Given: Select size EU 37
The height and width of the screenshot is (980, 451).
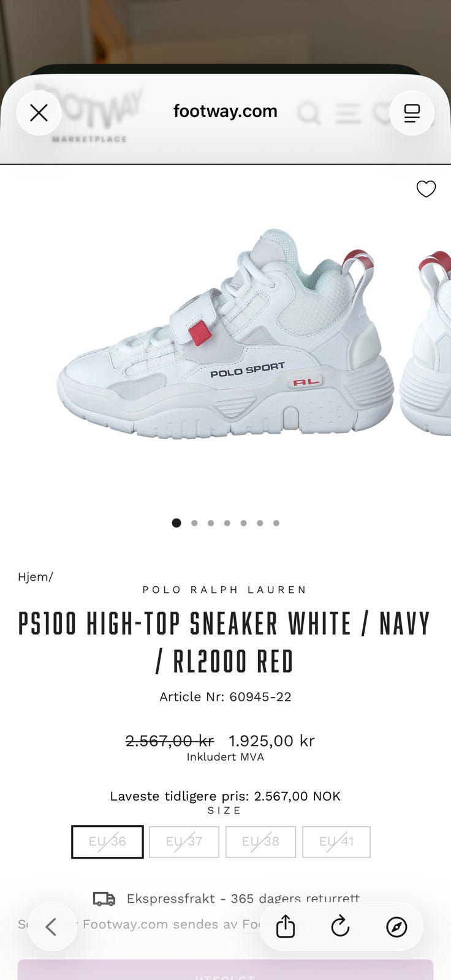Looking at the screenshot, I should 184,842.
